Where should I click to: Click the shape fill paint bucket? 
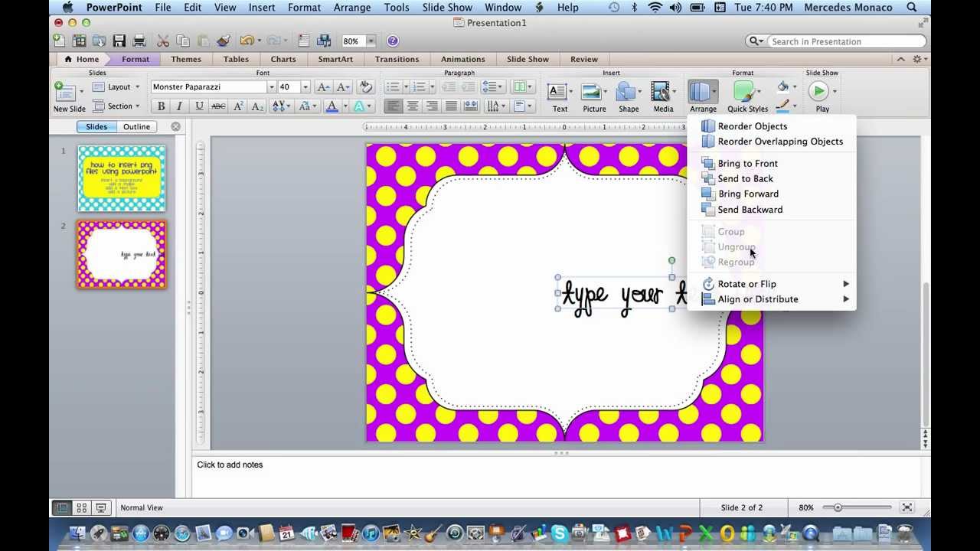pos(782,87)
